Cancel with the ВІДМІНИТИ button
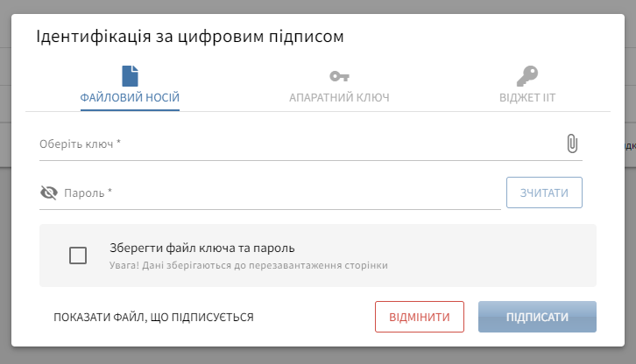Screen dimensions: 636x364 [419, 318]
